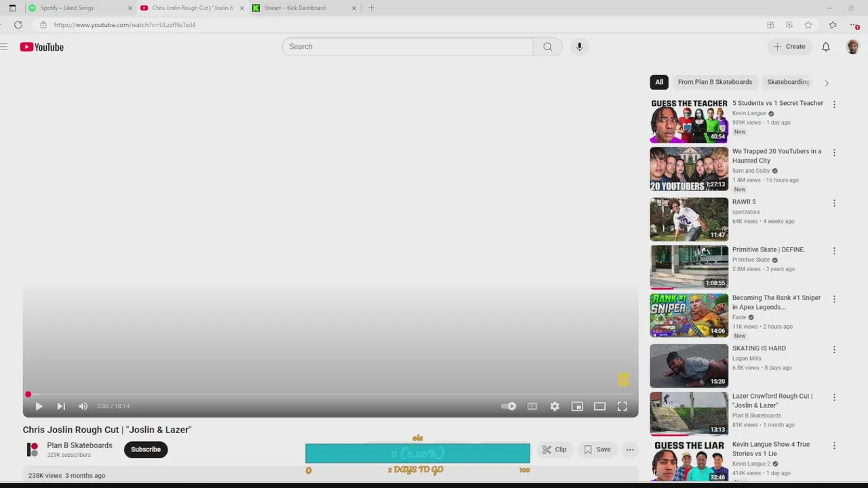The height and width of the screenshot is (488, 868).
Task: Open the 5 Students vs 1 Secret Teacher thumbnail
Action: [x=689, y=121]
